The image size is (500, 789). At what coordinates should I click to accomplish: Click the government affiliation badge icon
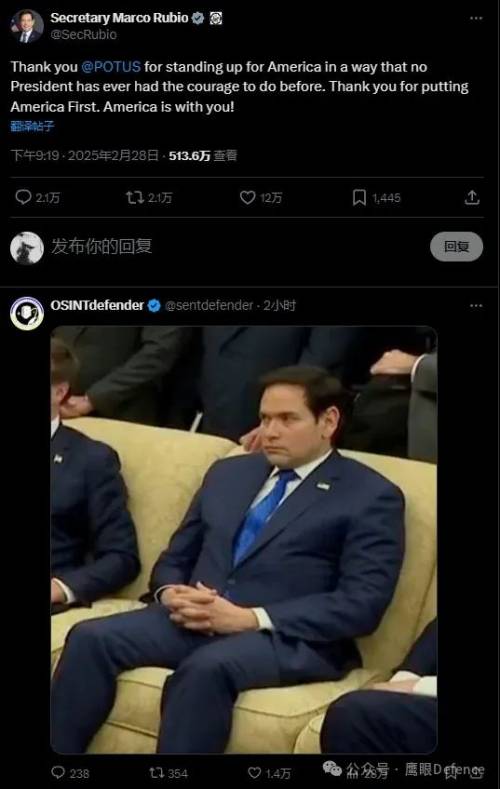coord(216,18)
